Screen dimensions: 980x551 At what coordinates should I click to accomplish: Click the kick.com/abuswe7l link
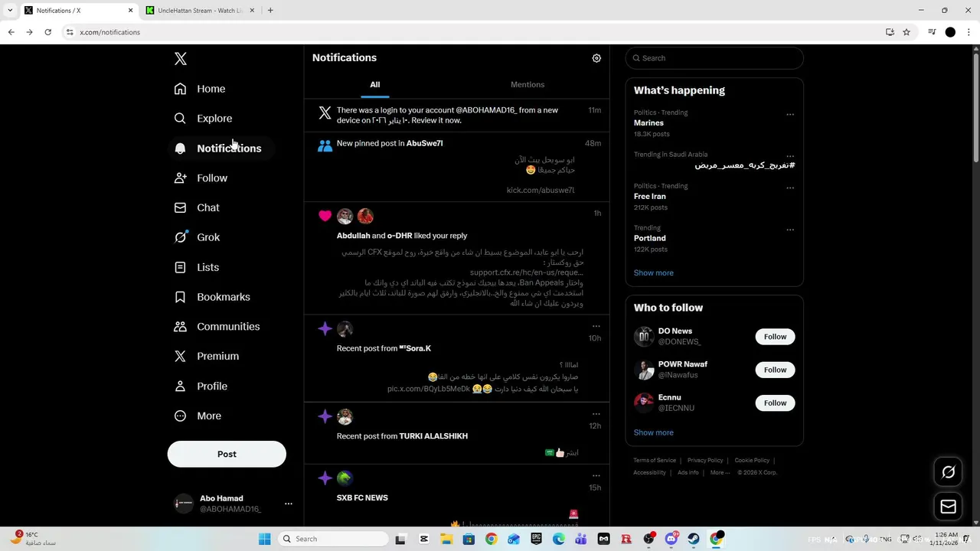click(x=541, y=191)
